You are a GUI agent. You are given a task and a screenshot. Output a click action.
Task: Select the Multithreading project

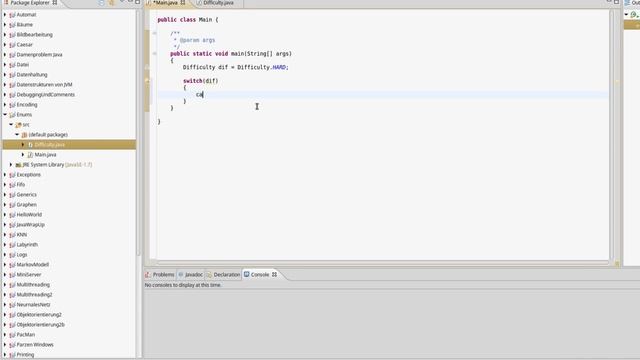(33, 284)
